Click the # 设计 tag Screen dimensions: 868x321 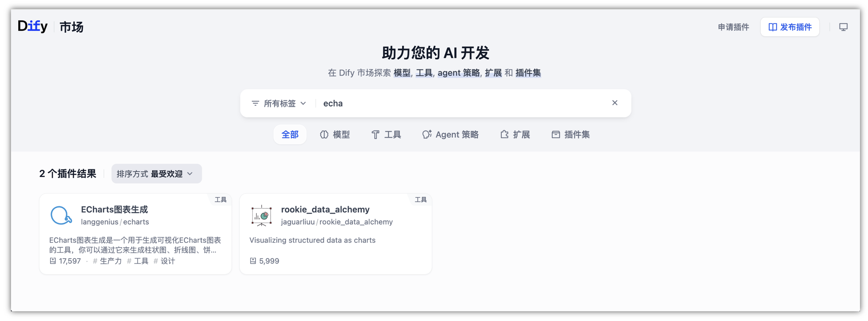[164, 261]
